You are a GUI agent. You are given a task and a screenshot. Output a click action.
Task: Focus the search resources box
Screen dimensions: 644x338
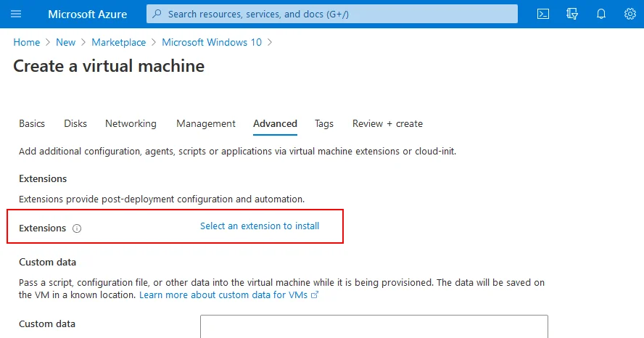(x=332, y=14)
